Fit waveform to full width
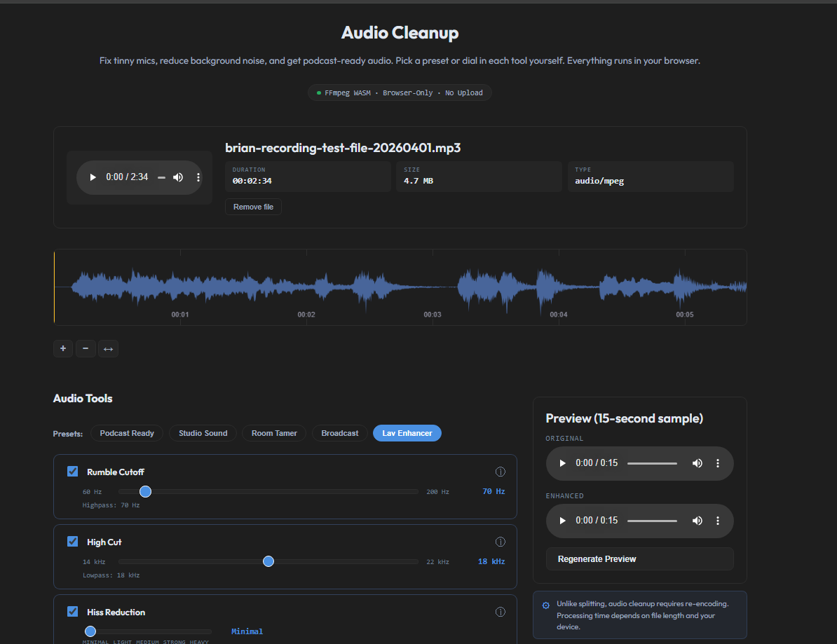This screenshot has width=837, height=644. (x=109, y=348)
